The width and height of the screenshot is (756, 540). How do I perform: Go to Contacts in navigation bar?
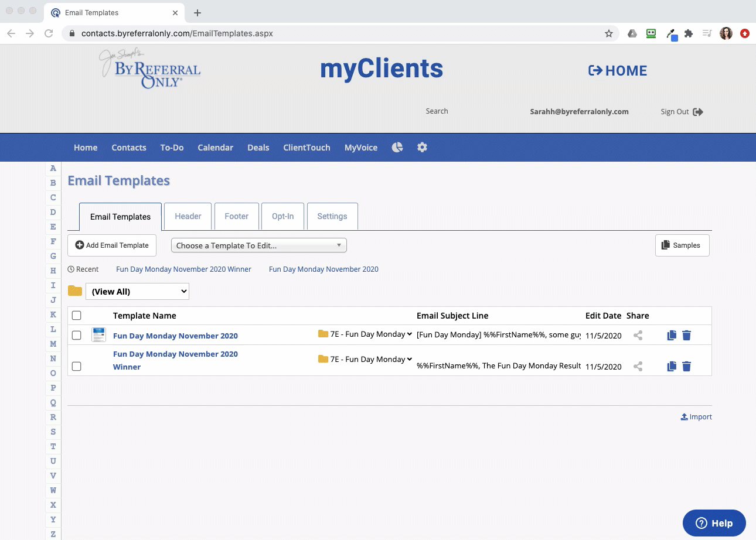[129, 148]
